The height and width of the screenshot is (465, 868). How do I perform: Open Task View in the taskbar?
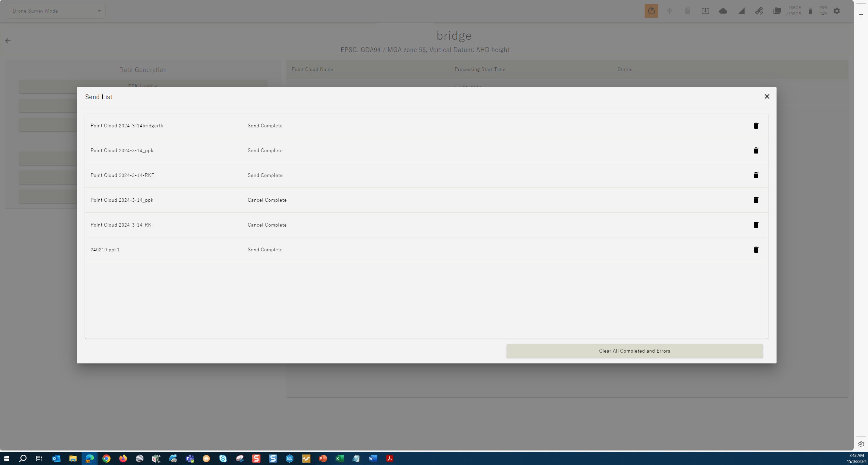39,459
